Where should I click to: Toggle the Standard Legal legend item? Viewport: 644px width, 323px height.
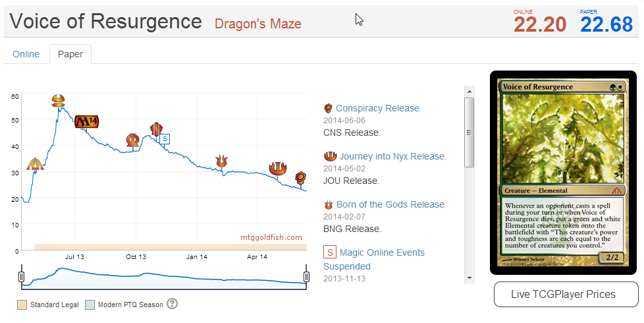tap(49, 305)
